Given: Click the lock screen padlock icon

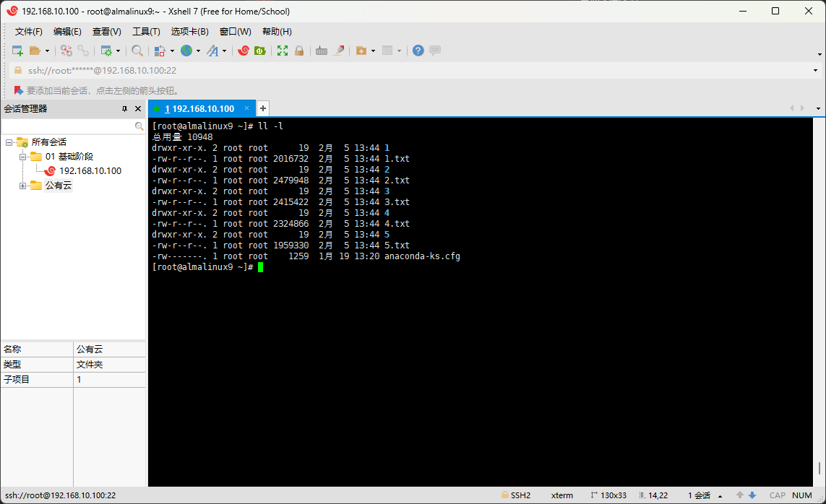Looking at the screenshot, I should tap(299, 51).
